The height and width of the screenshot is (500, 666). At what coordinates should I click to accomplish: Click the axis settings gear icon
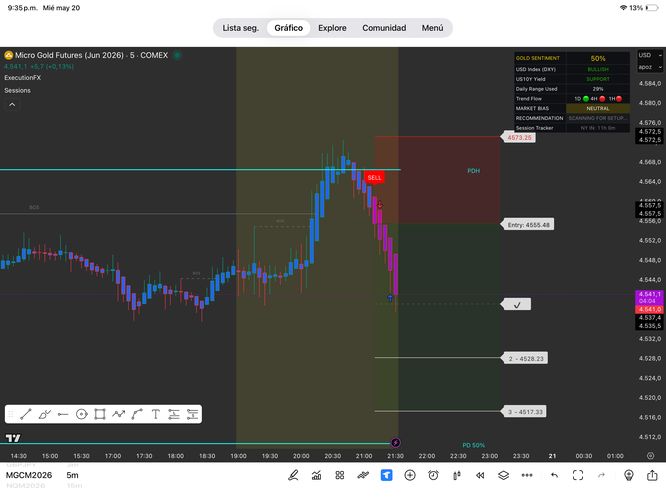click(x=650, y=456)
